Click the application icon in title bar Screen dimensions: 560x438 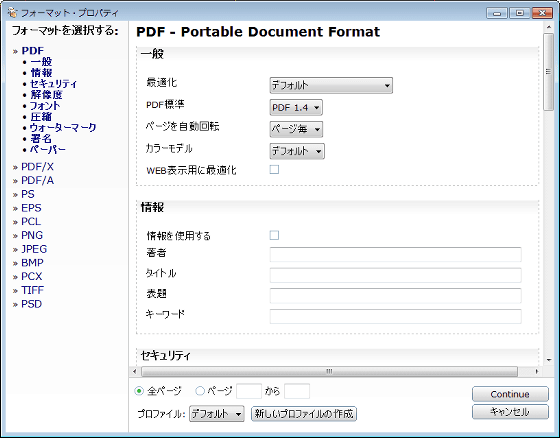(12, 13)
